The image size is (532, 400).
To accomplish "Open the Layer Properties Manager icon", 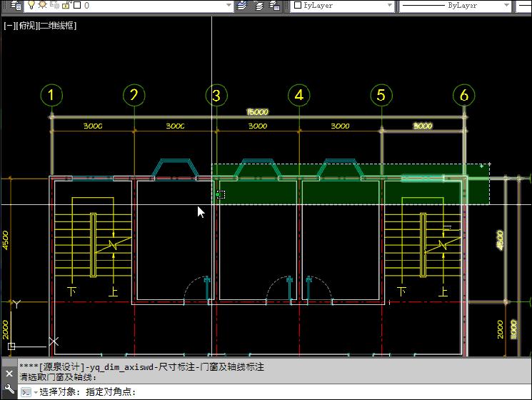I will click(x=16, y=6).
